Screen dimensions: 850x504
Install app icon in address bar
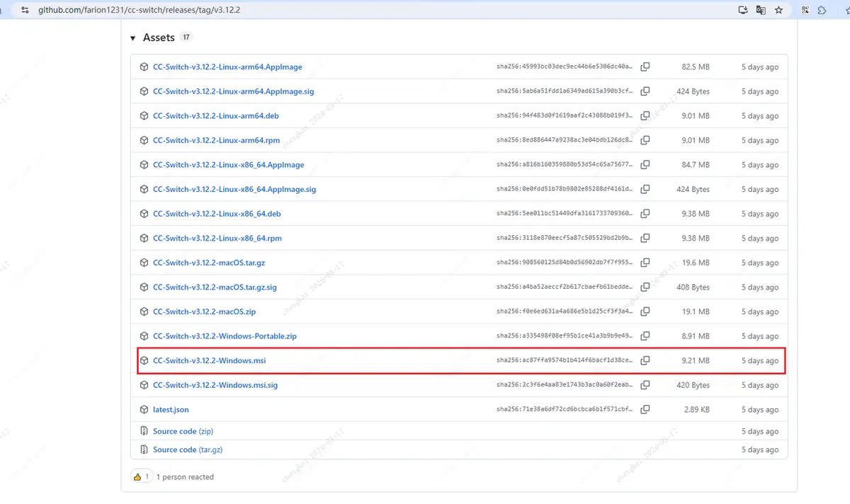(743, 11)
